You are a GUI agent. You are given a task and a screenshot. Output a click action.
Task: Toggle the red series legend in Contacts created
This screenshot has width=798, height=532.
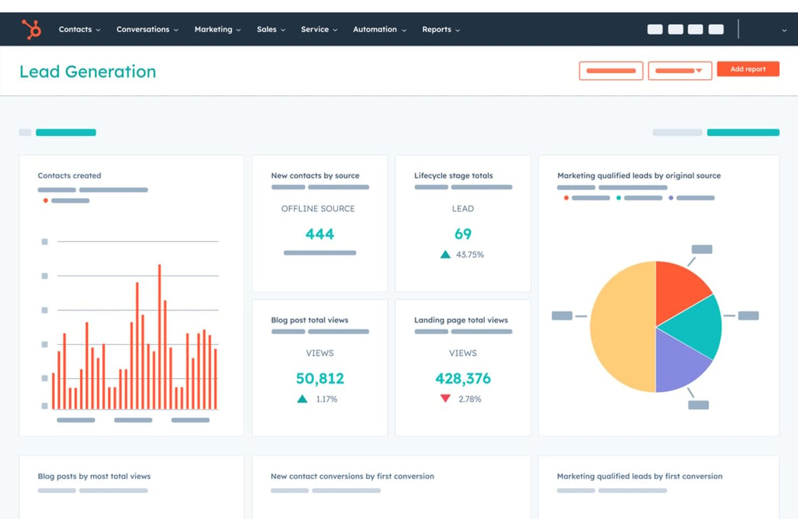45,200
